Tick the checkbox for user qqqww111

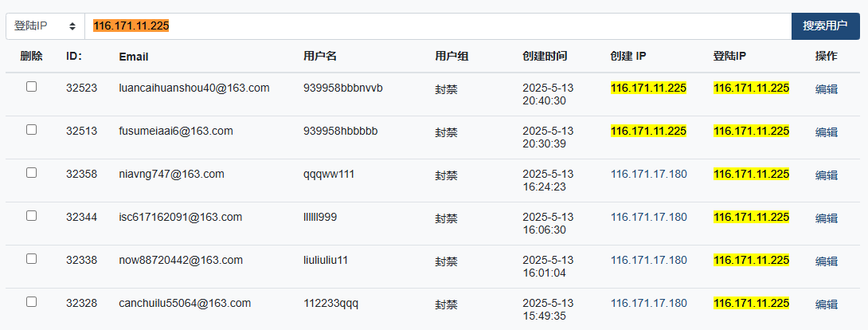(x=32, y=173)
